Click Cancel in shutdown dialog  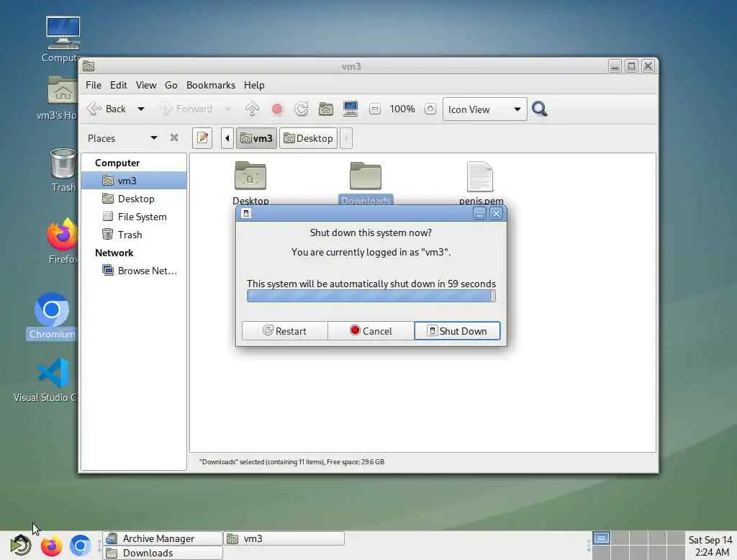pyautogui.click(x=371, y=331)
